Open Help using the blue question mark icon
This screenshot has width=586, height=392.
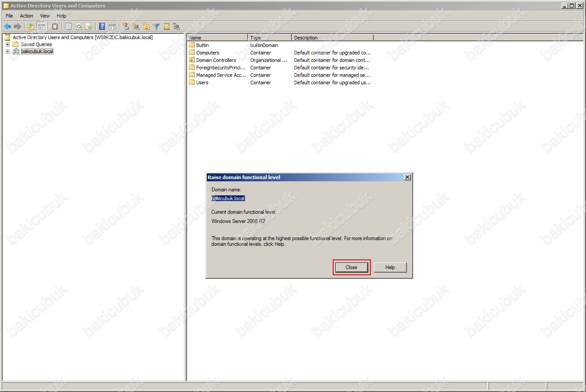click(102, 27)
